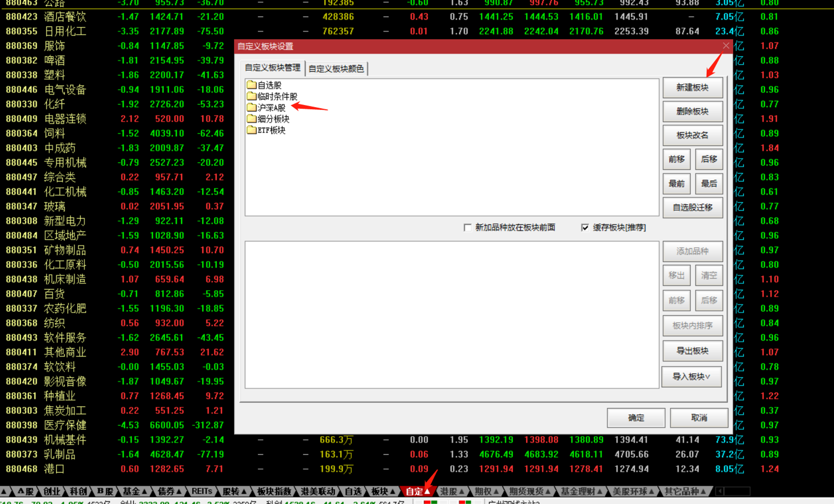This screenshot has height=504, width=834.
Task: Open the 导入板块 dropdown button
Action: click(x=692, y=376)
